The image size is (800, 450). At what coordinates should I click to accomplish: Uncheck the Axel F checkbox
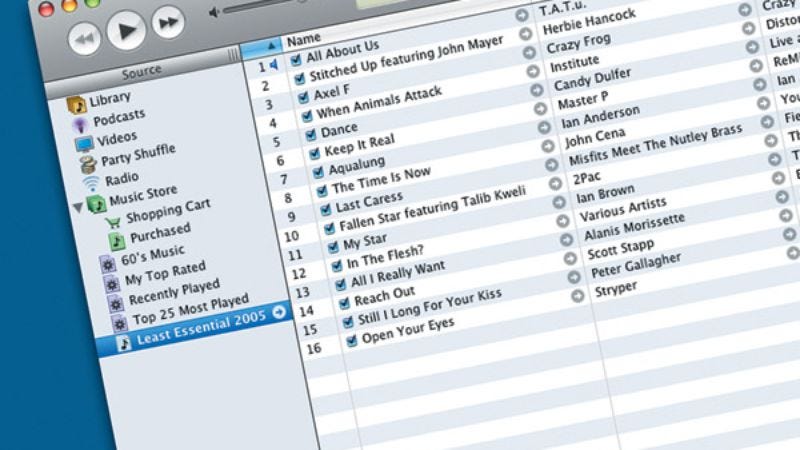pos(303,97)
